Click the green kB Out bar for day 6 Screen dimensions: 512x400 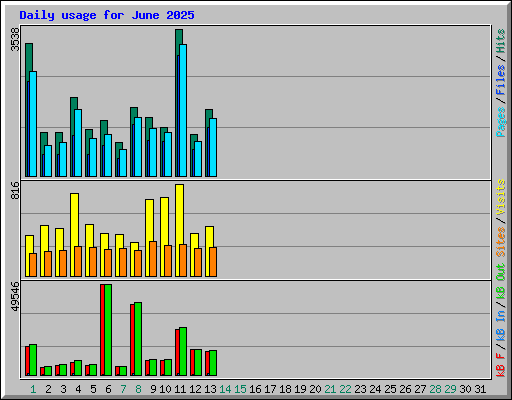coord(108,330)
